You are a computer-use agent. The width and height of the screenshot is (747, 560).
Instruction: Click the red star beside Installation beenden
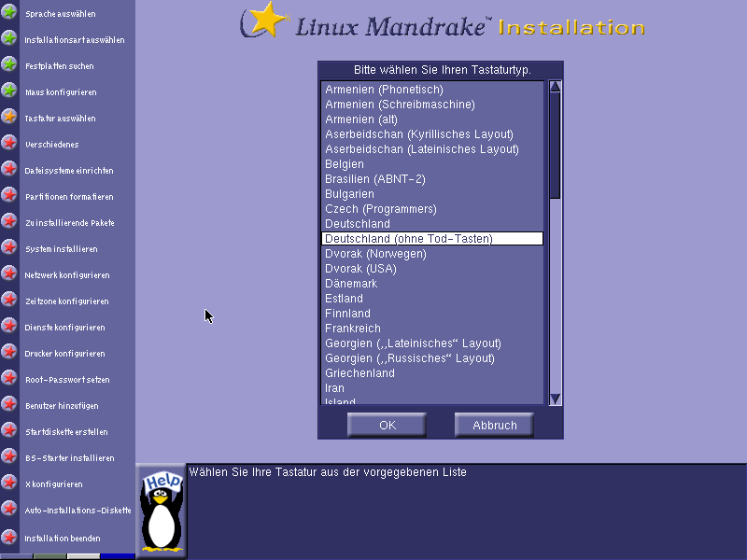[x=9, y=538]
